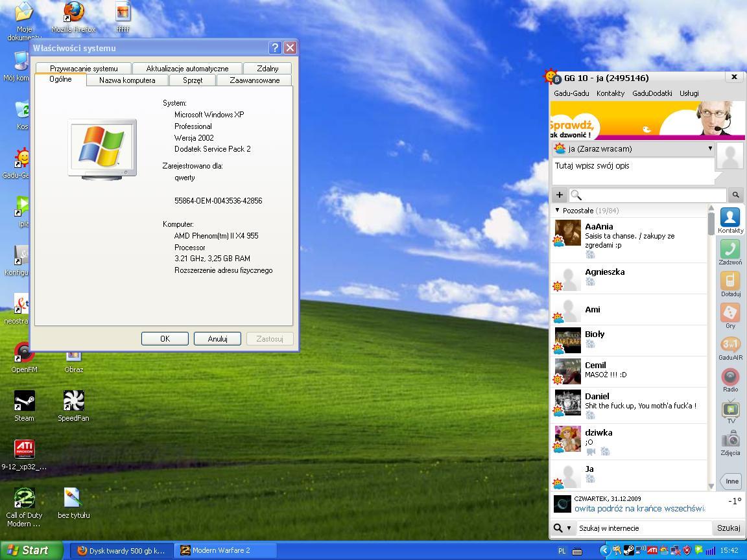Open the 'ja (Zaraz wracam)' status dropdown

click(633, 148)
